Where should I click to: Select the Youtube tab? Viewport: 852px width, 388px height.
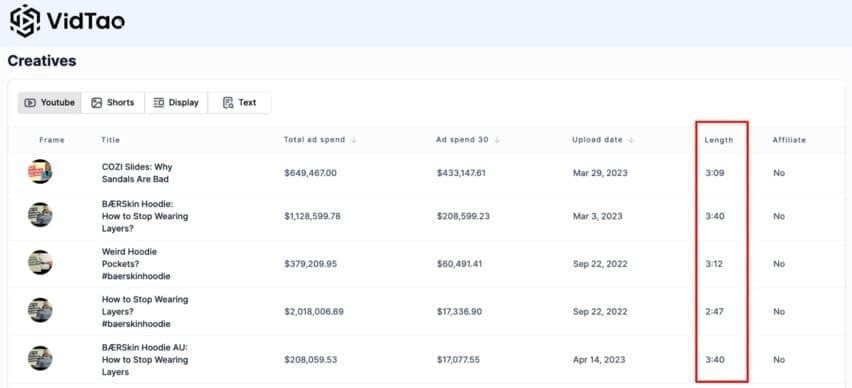point(49,103)
